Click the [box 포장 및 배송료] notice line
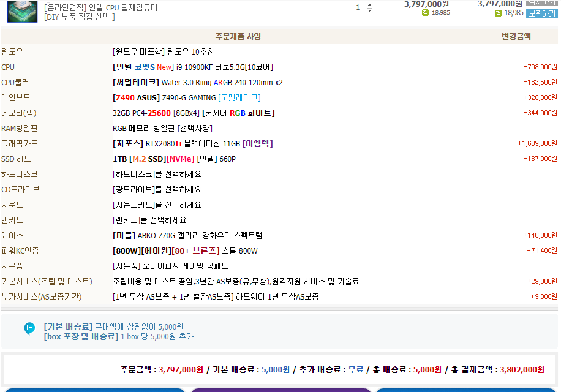 point(119,336)
